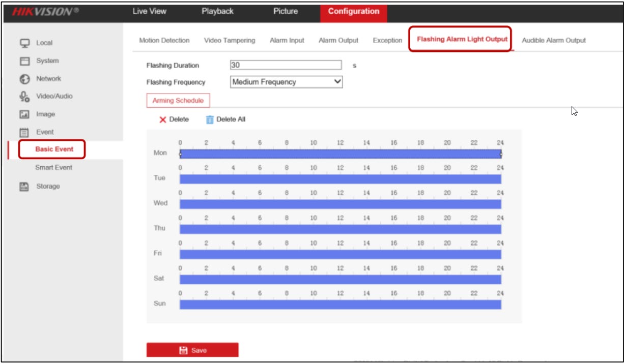Switch to the Playback tab
This screenshot has width=624, height=364.
pyautogui.click(x=217, y=11)
